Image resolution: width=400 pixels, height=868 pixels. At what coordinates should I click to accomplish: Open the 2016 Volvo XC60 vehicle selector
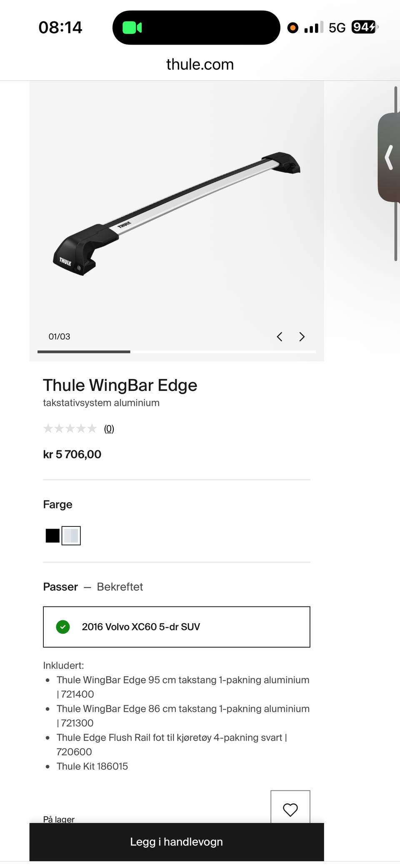(177, 626)
